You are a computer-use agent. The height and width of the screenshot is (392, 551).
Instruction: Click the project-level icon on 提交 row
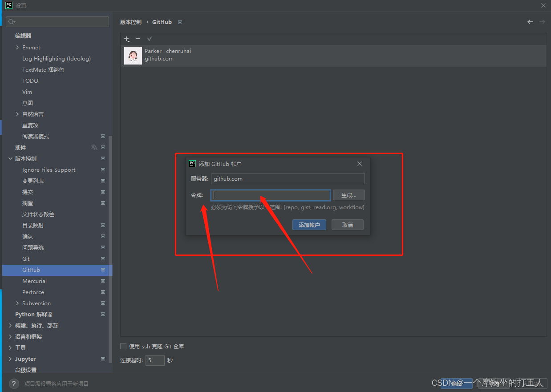(103, 192)
